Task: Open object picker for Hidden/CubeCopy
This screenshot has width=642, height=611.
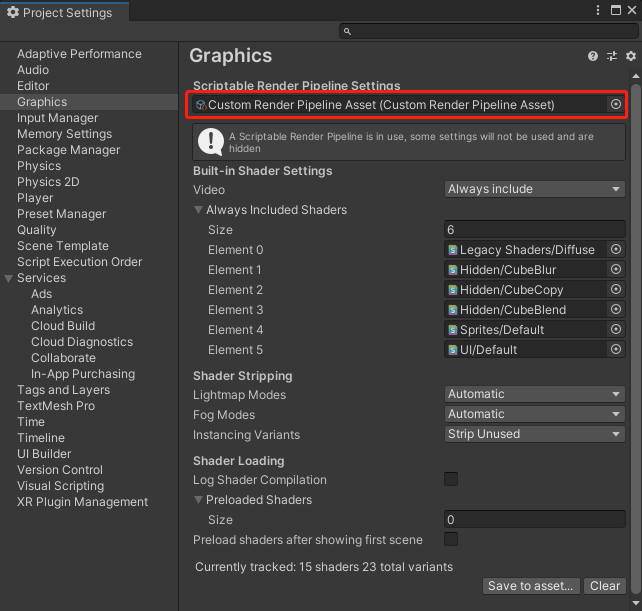Action: [x=616, y=290]
